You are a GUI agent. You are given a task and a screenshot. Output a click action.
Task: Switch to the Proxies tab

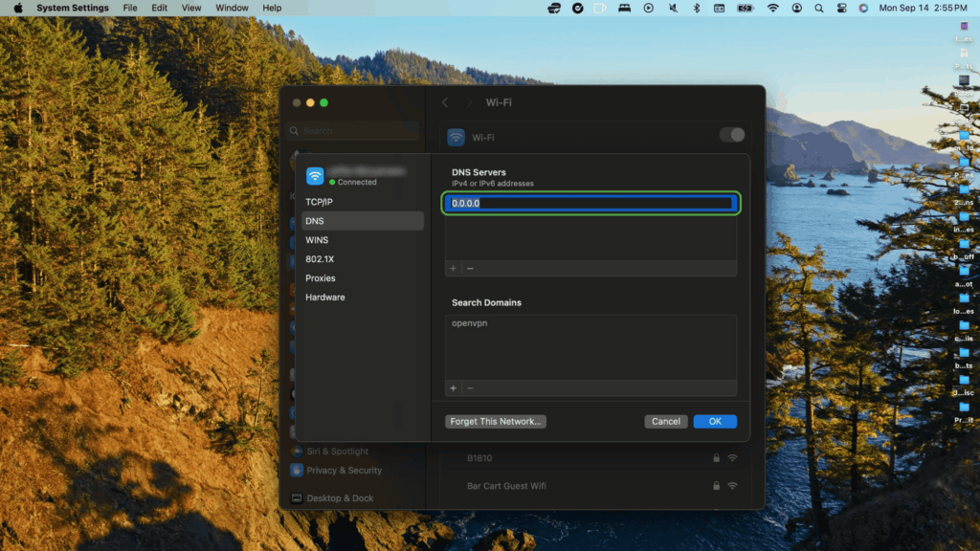coord(363,278)
